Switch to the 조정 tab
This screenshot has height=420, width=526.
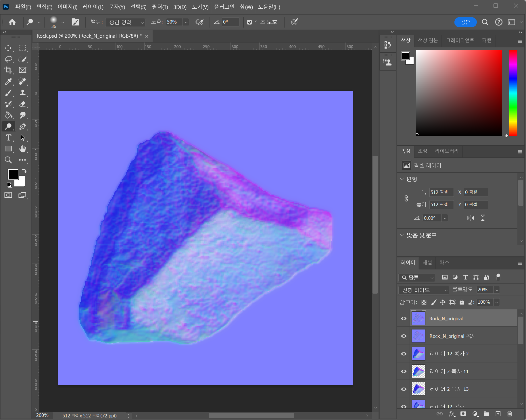[422, 151]
